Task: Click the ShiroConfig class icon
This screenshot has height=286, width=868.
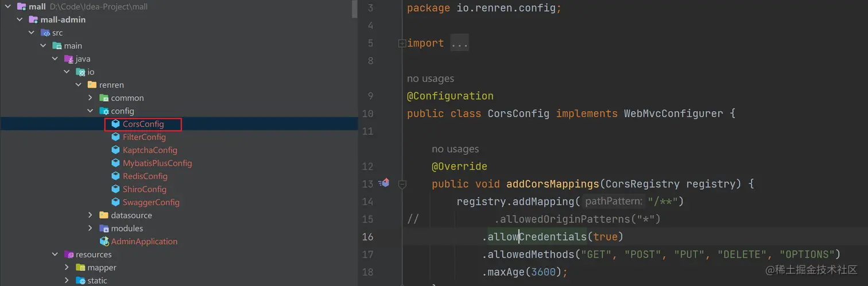Action: coord(115,189)
